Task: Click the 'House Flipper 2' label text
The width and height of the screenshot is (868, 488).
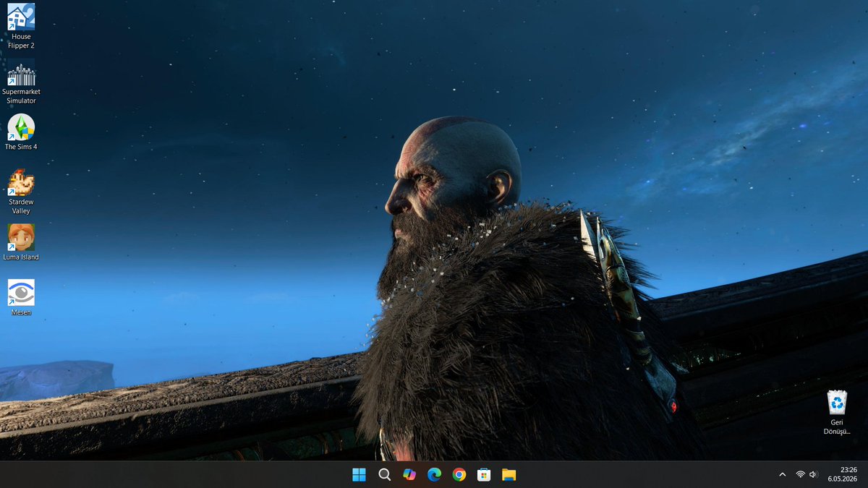Action: point(21,41)
